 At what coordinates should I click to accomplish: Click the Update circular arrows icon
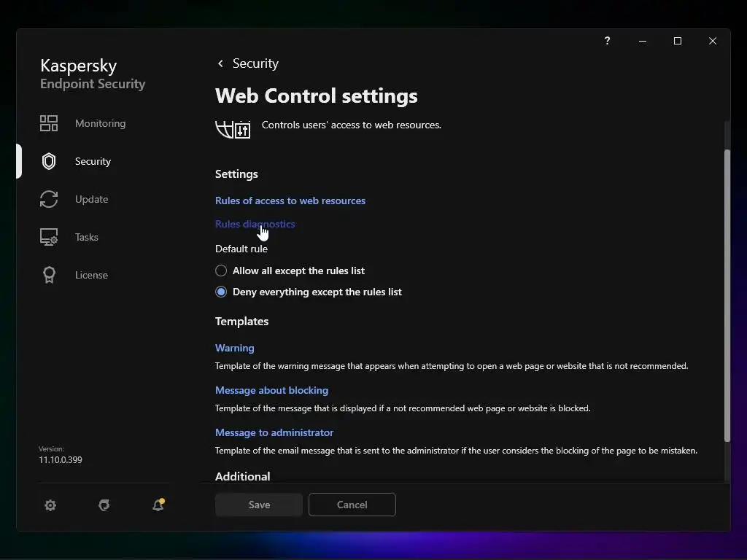49,199
